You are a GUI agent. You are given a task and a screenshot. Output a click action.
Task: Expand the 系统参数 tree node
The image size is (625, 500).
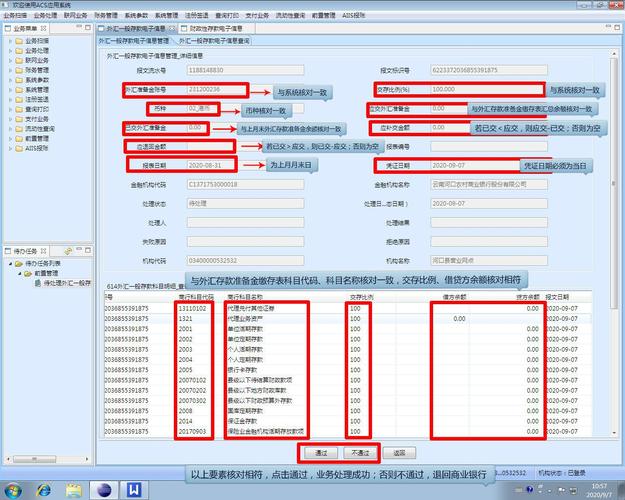(x=10, y=80)
